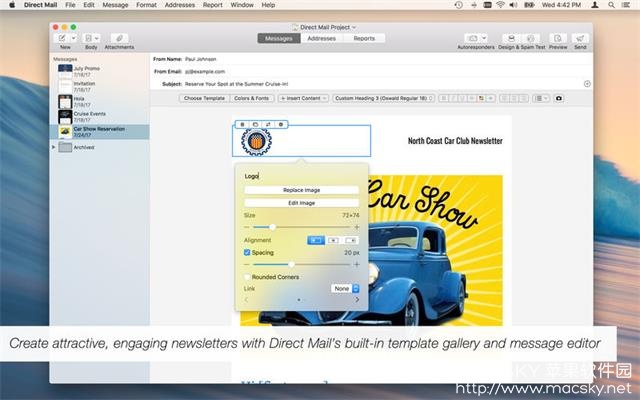Open the Report menu in menu bar
The image size is (640, 400).
(x=213, y=5)
